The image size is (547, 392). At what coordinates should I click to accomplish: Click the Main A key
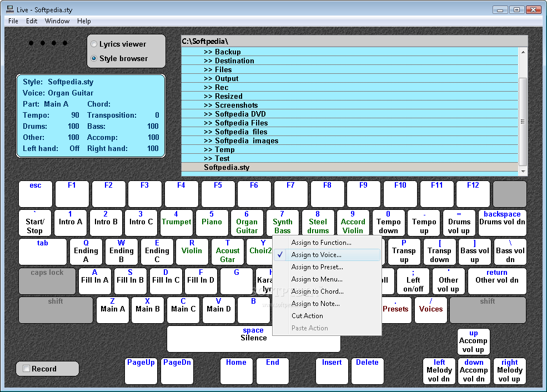pos(113,310)
